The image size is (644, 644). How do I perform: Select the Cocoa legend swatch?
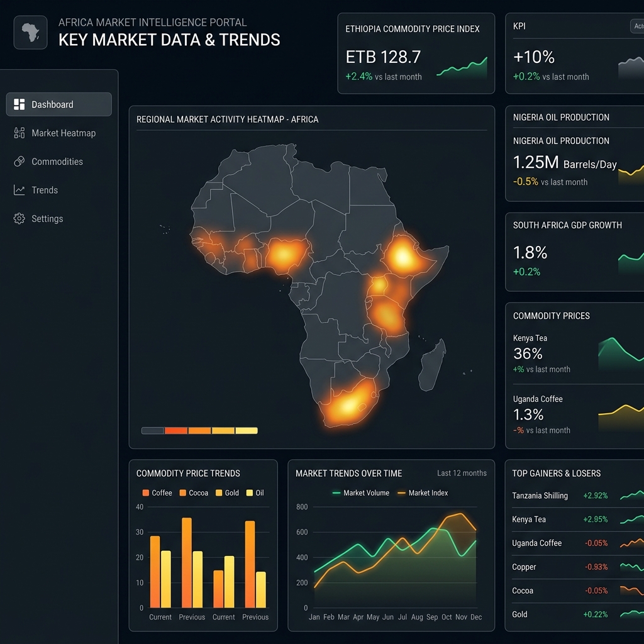183,493
